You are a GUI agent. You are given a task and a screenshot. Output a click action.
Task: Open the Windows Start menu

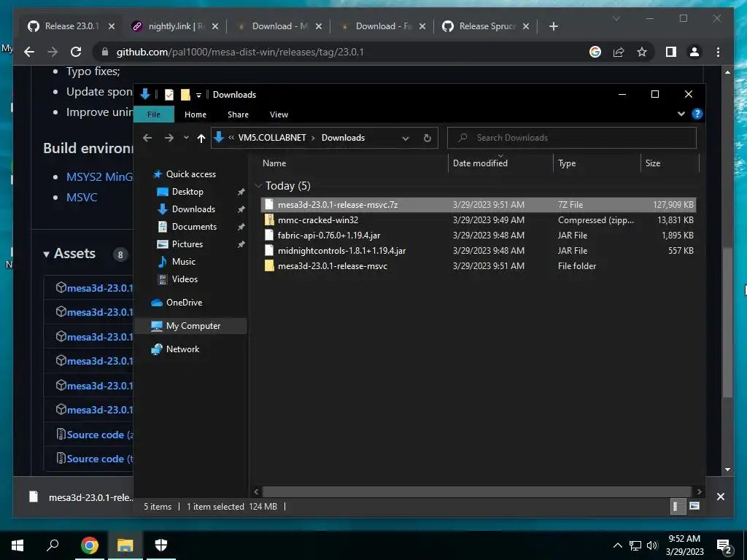coord(18,545)
